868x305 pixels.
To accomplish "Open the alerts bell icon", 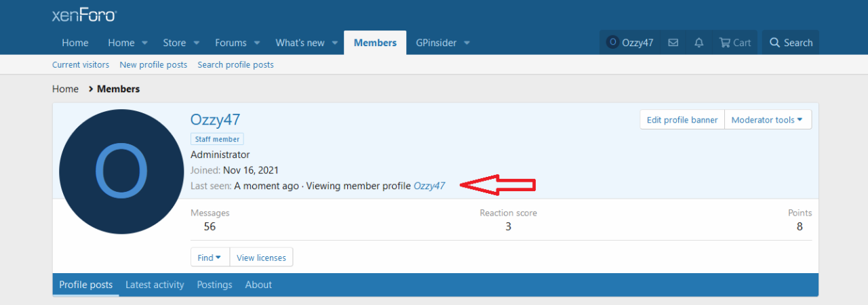I will coord(699,43).
